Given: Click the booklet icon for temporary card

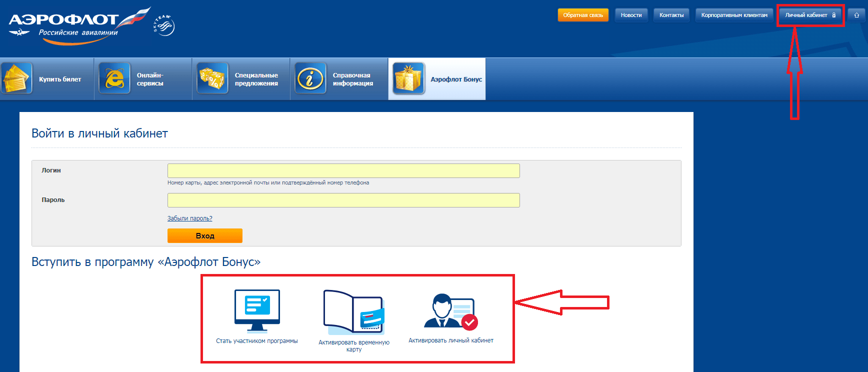Looking at the screenshot, I should 354,312.
